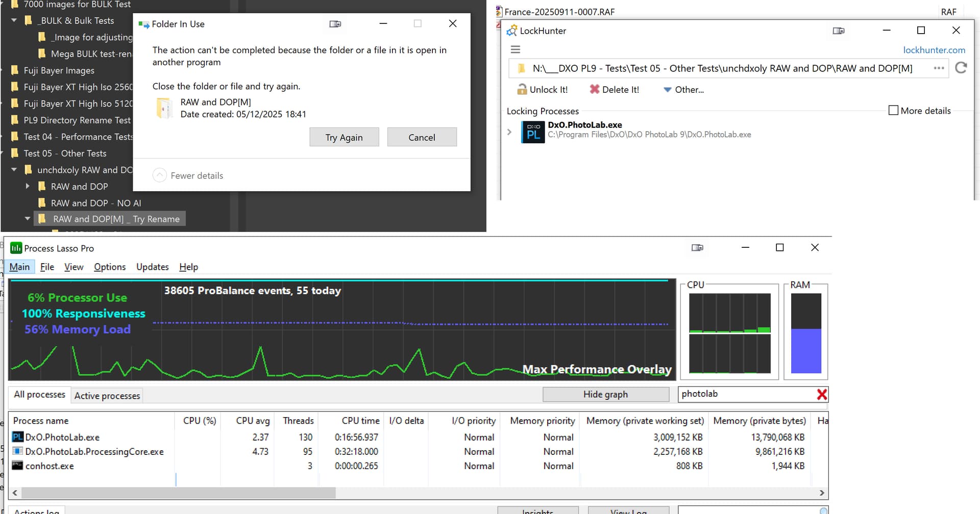The image size is (980, 514).
Task: Click the Hide graph button
Action: [x=605, y=394]
